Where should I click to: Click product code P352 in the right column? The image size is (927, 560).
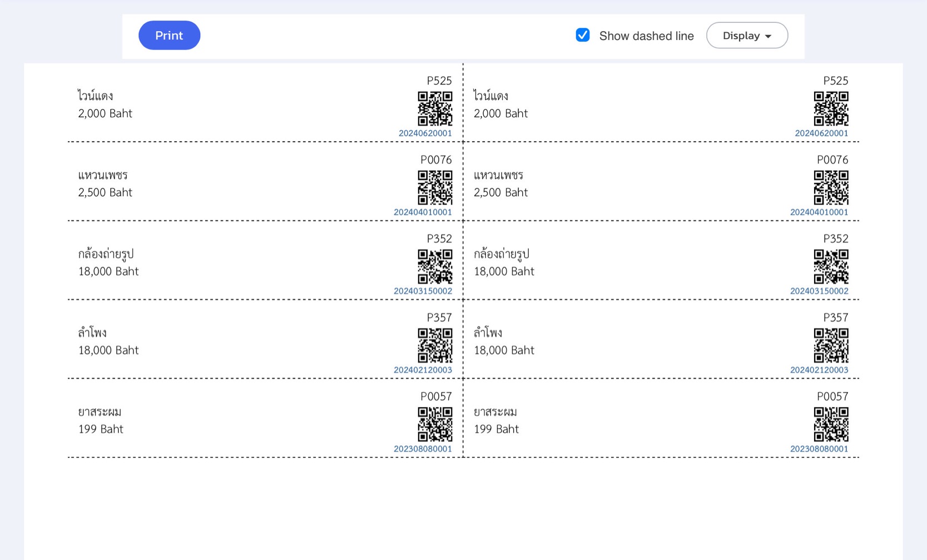point(836,239)
